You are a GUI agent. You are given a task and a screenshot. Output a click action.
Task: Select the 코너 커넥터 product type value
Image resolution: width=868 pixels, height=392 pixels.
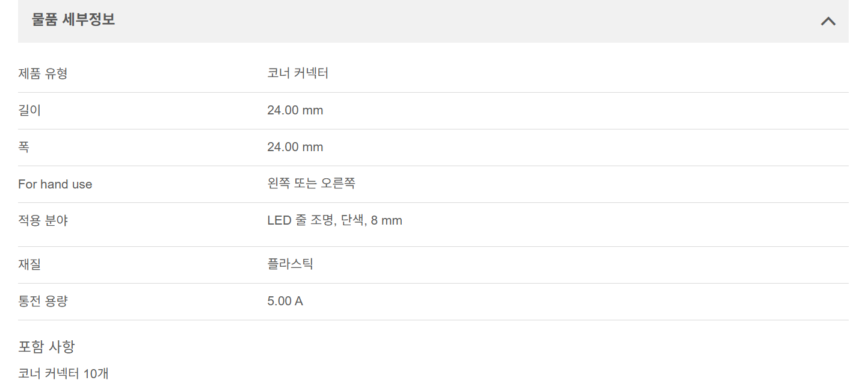pos(298,74)
